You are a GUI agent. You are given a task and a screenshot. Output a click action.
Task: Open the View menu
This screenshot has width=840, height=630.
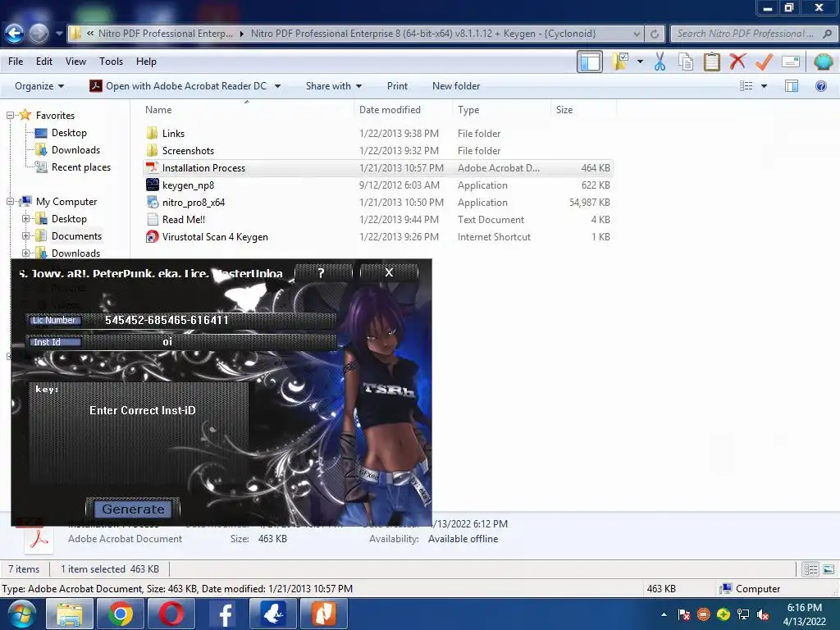(x=75, y=62)
